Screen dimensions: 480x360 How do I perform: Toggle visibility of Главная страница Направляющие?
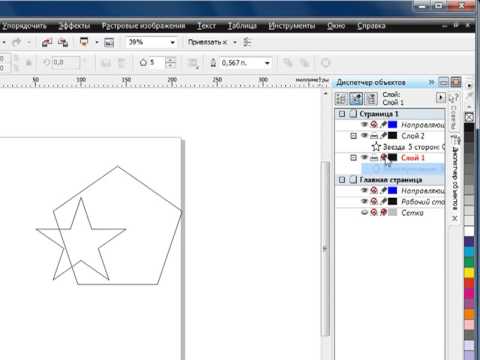pyautogui.click(x=364, y=190)
